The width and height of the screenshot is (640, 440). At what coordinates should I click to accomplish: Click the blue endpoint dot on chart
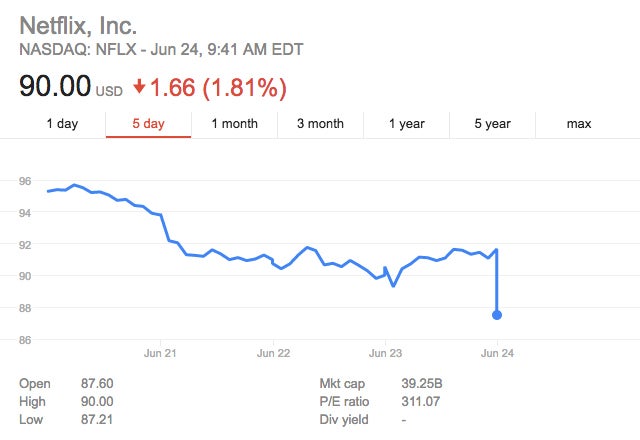[x=497, y=315]
